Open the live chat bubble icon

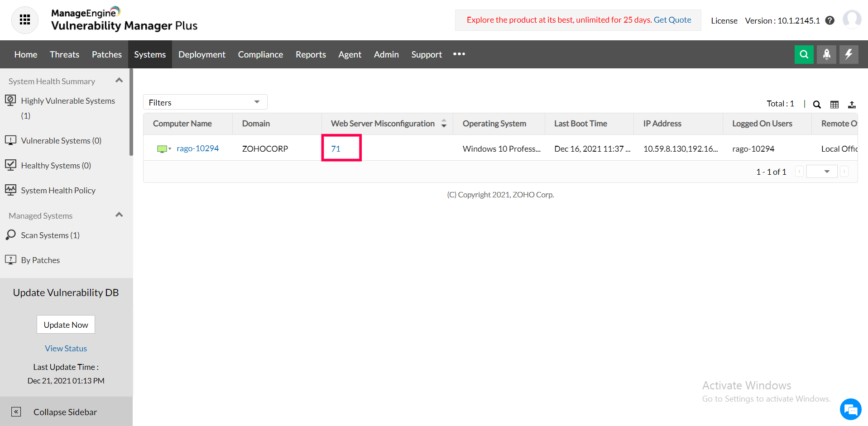[851, 410]
